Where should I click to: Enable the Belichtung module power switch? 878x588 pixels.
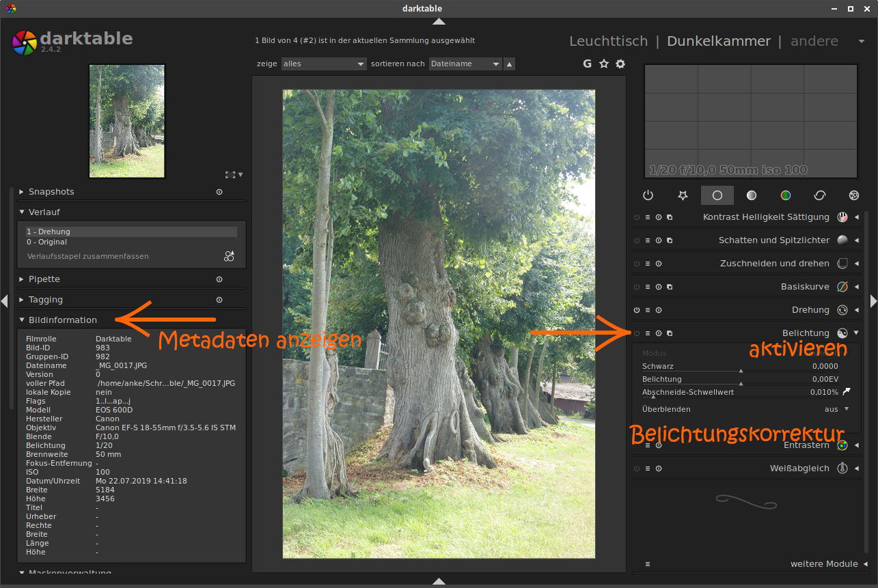coord(637,333)
